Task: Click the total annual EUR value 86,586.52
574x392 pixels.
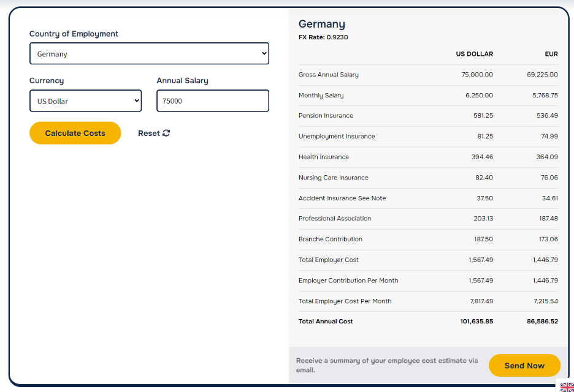Action: [x=543, y=322]
